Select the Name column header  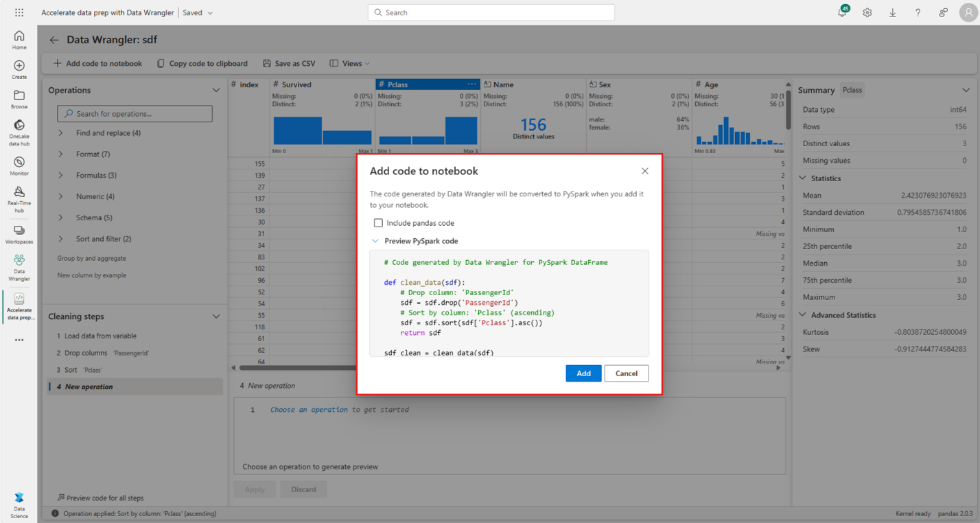[x=533, y=84]
